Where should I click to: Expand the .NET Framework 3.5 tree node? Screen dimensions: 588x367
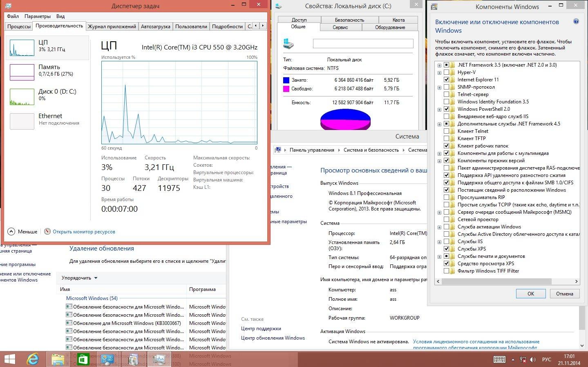coord(439,65)
